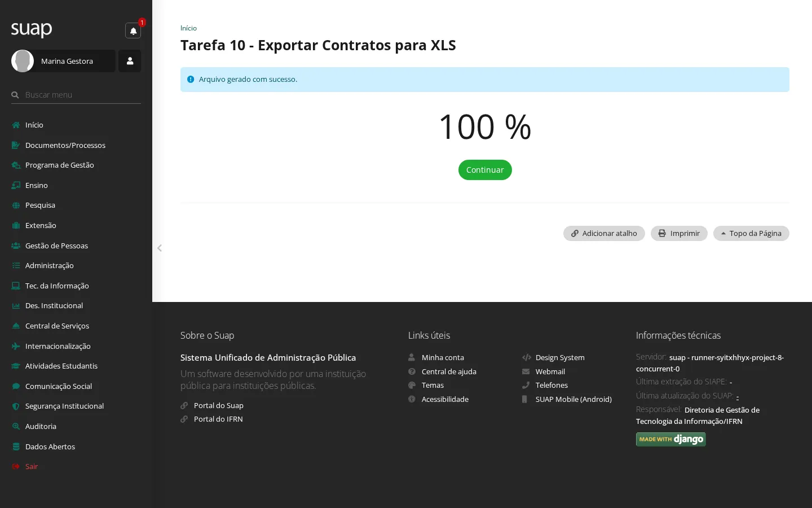The image size is (812, 508).
Task: Click the Imprimir button
Action: point(679,234)
